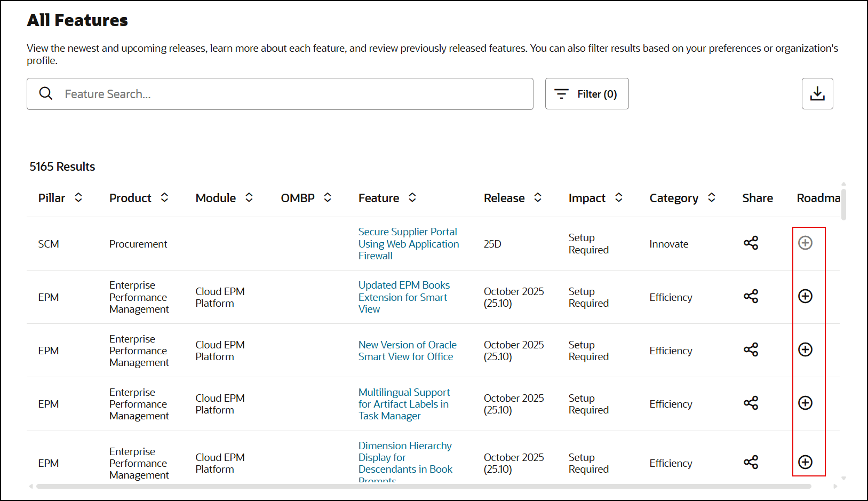Sort the table by Module column
The image size is (868, 501).
coord(249,197)
